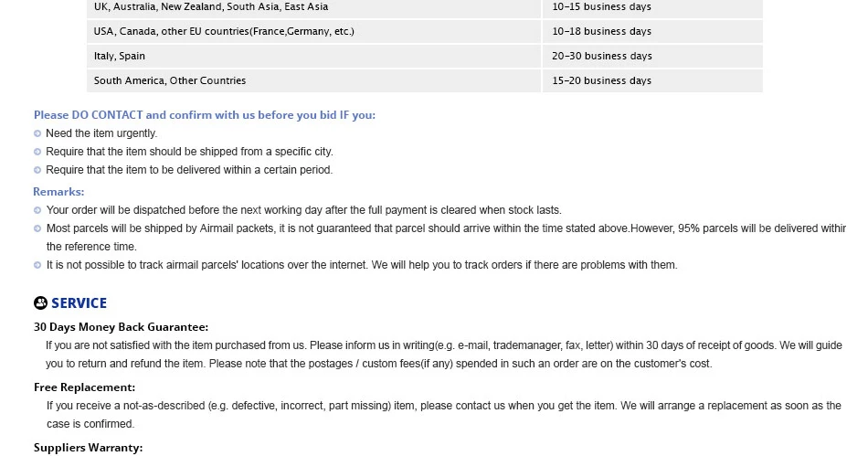The image size is (868, 456).
Task: Click the '10-18 business days' cell
Action: 652,32
